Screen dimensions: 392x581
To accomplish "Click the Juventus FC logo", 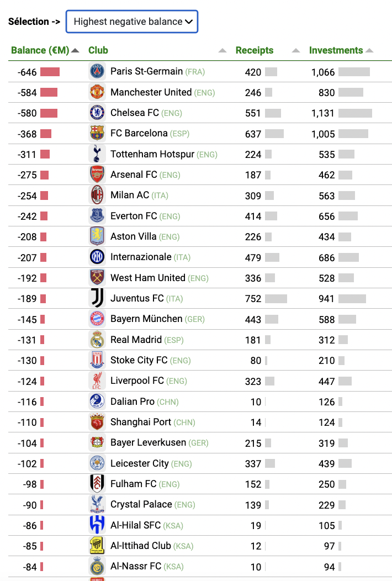I will 97,298.
